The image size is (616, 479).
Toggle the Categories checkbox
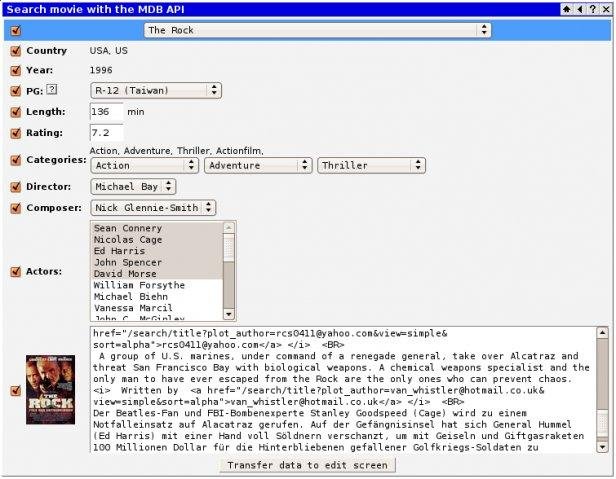[16, 160]
